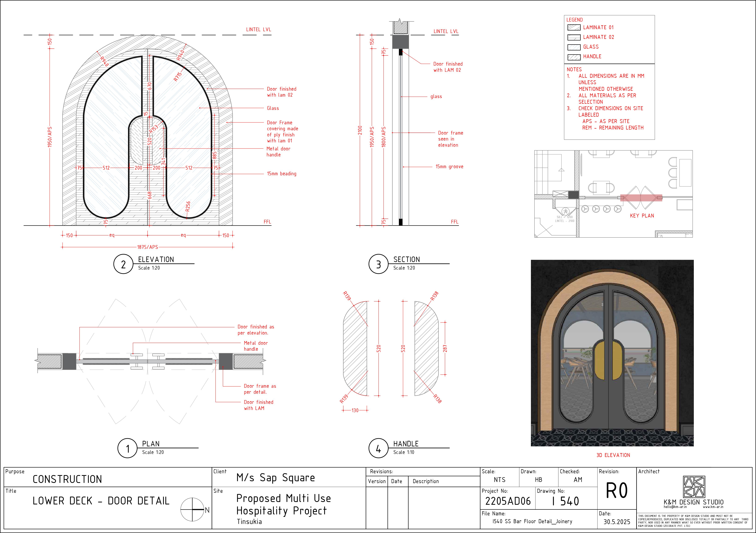Click the Laminate 02 legend swatch
756x533 pixels.
click(574, 37)
